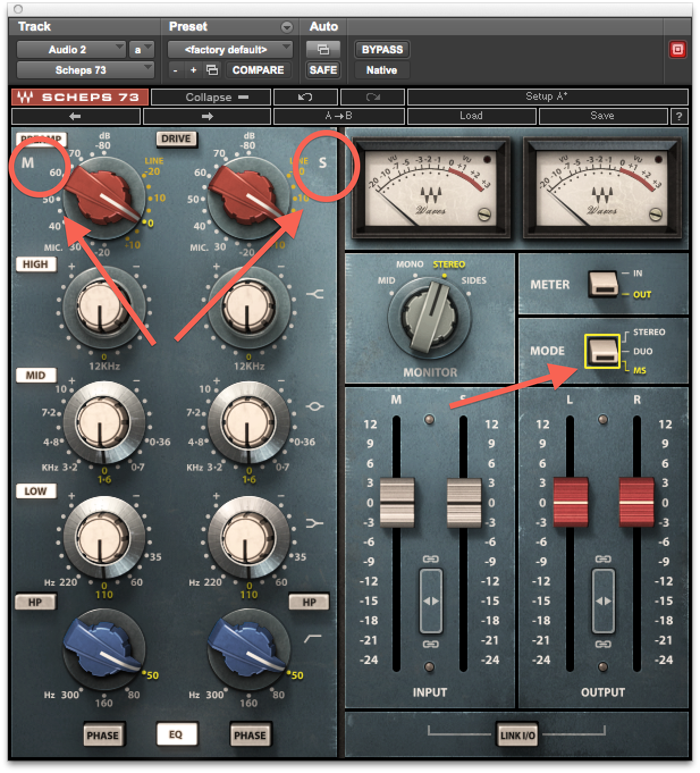Flip the METER in/out switch
Viewport: 700px width, 773px height.
click(604, 283)
